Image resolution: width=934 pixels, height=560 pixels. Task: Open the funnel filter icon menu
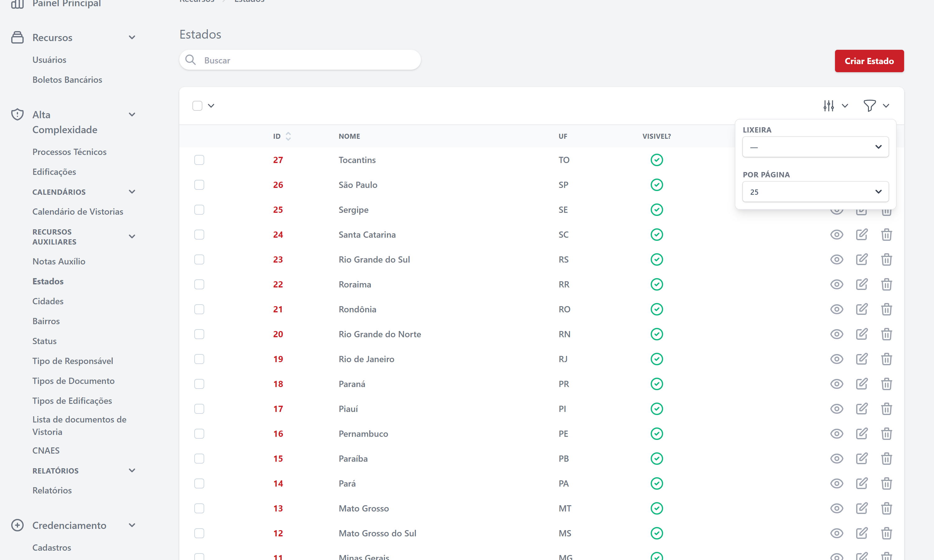coord(870,106)
